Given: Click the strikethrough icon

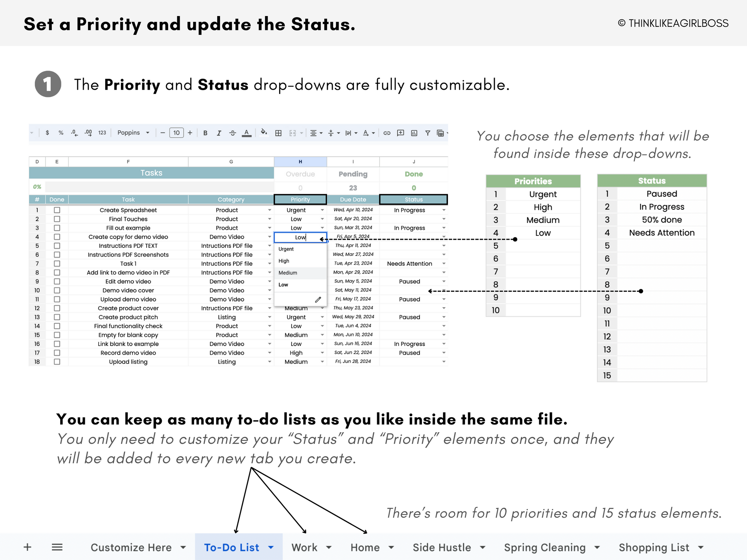Looking at the screenshot, I should point(233,133).
